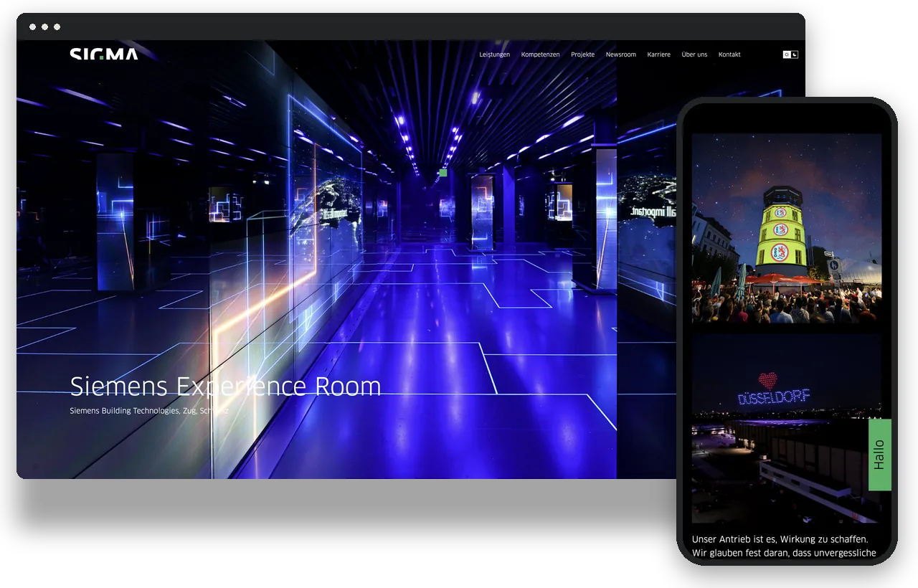Click the SIGMA logo in the header

104,54
